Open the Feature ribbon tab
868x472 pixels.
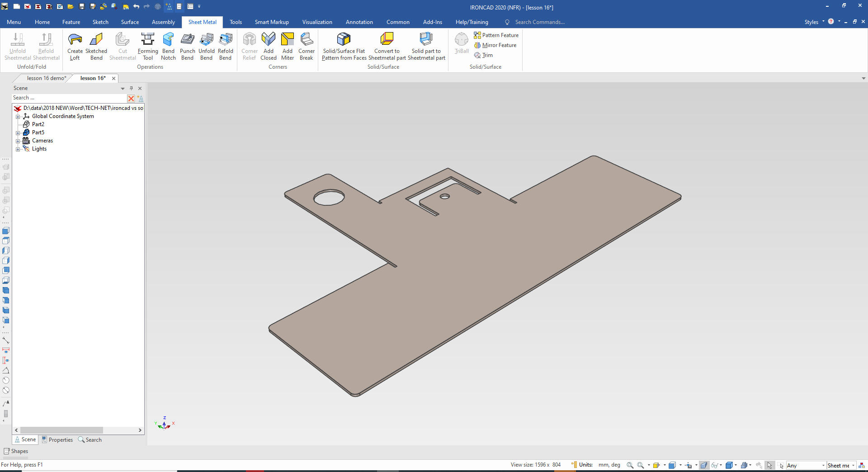(x=71, y=22)
